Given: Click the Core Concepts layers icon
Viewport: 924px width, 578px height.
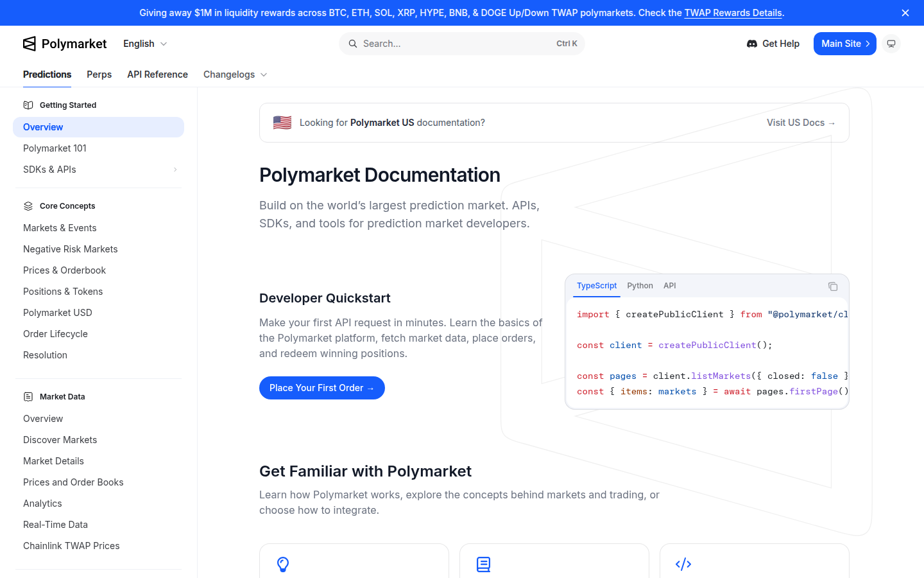Looking at the screenshot, I should tap(28, 206).
